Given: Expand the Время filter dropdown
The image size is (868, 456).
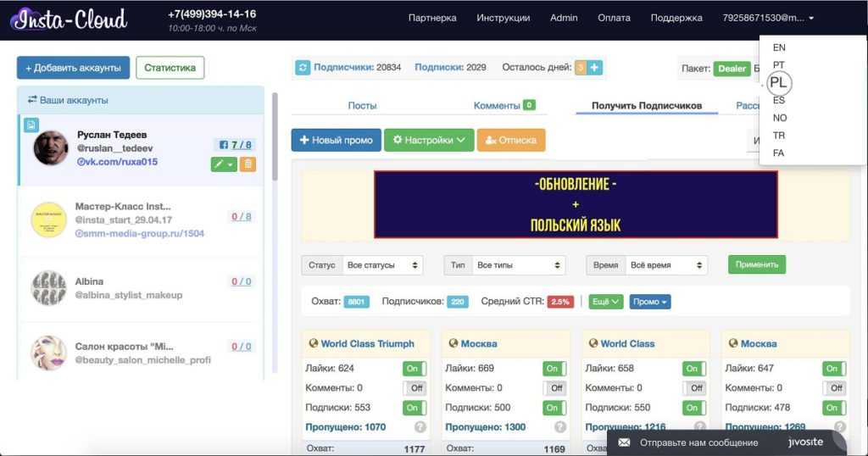Looking at the screenshot, I should [666, 265].
